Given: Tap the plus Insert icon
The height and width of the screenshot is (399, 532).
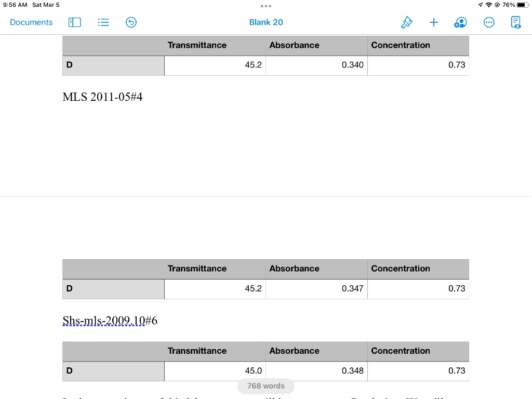Looking at the screenshot, I should pos(434,22).
